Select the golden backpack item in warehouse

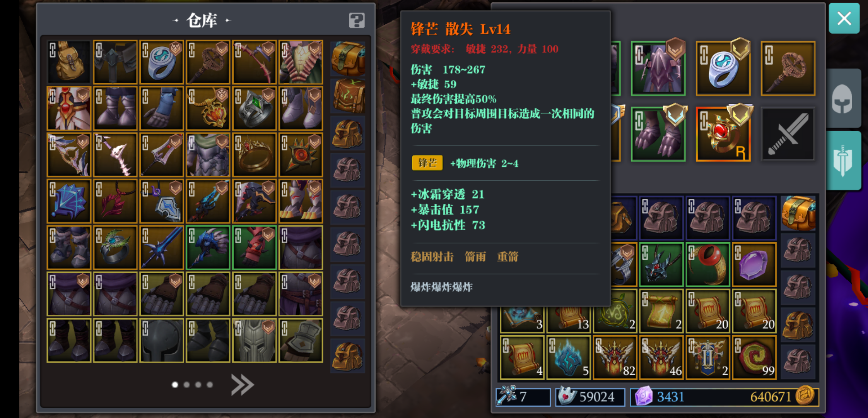(69, 62)
